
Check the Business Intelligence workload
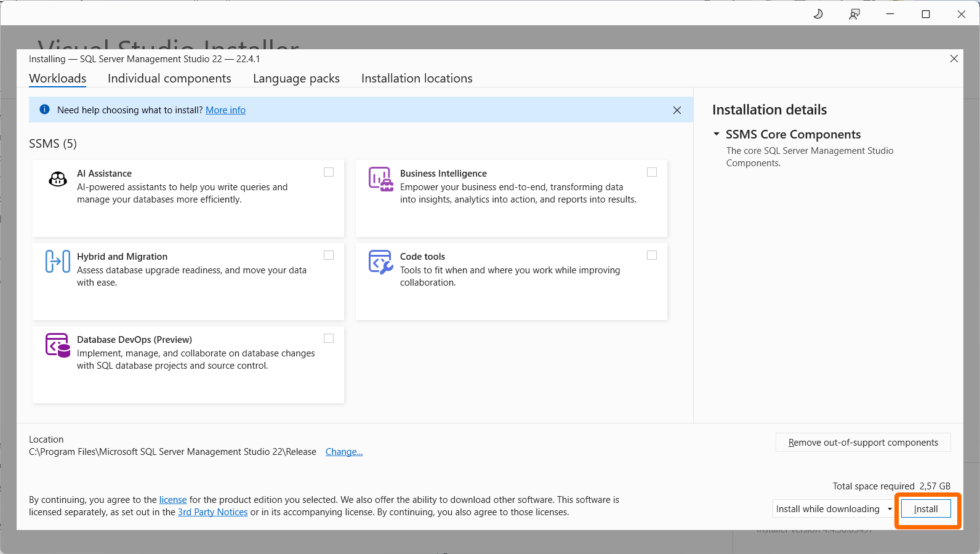(x=652, y=172)
